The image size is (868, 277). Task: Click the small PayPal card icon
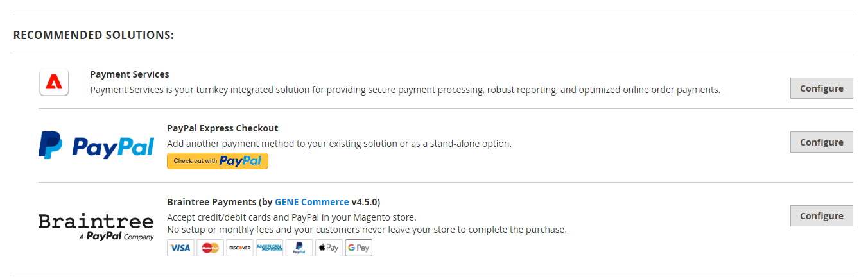pyautogui.click(x=299, y=248)
